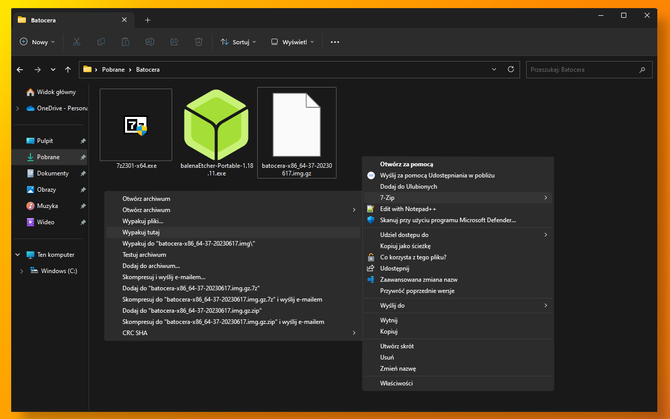Viewport: 670px width, 419px height.
Task: Choose Co korzysta z tego pliku?
Action: coord(458,257)
